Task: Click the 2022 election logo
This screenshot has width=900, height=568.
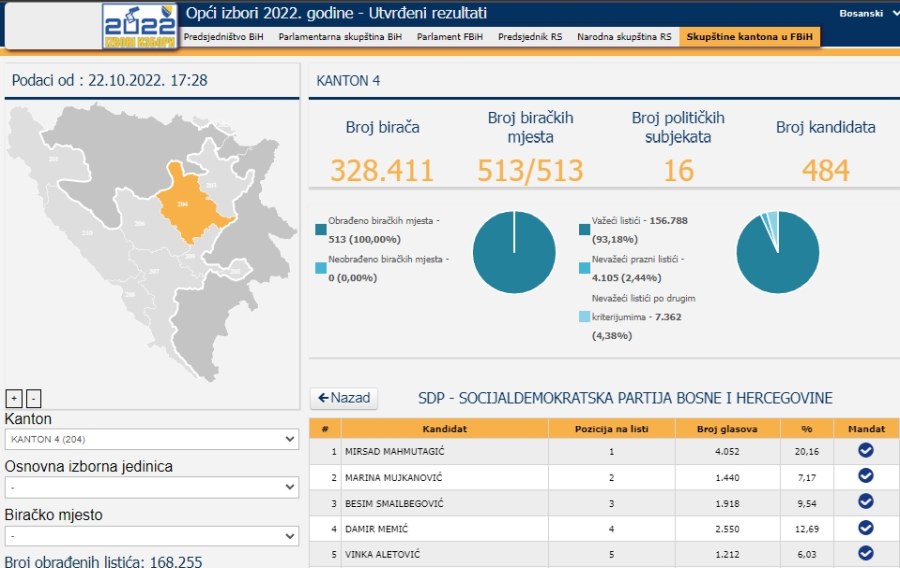Action: pos(139,25)
